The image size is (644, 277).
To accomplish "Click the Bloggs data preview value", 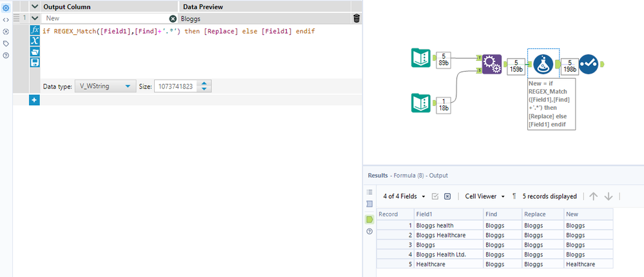I will click(x=191, y=19).
